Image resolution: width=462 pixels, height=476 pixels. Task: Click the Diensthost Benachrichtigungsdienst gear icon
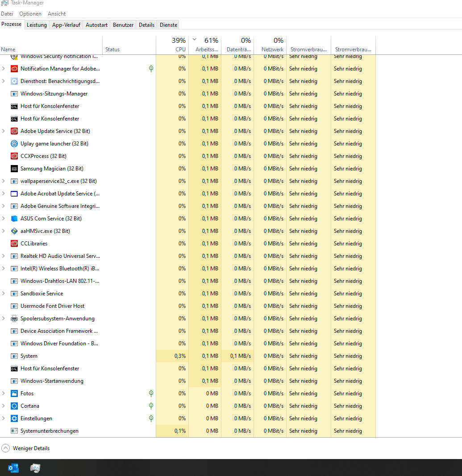click(x=14, y=81)
